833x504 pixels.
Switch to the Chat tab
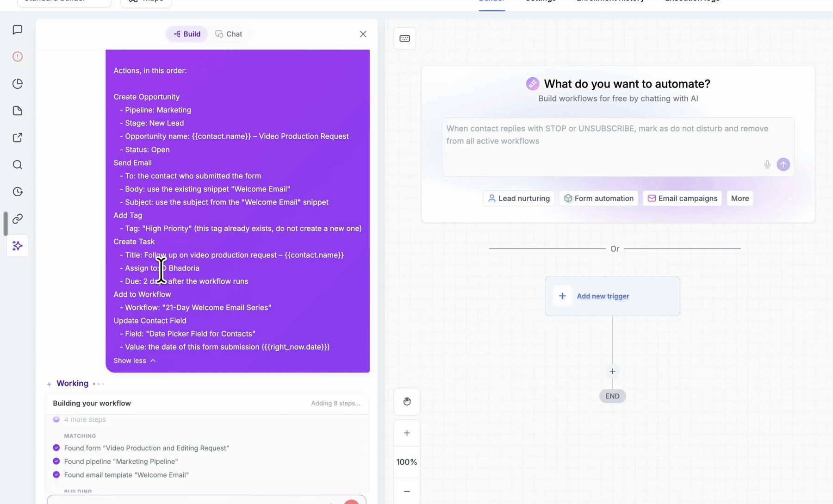(229, 34)
